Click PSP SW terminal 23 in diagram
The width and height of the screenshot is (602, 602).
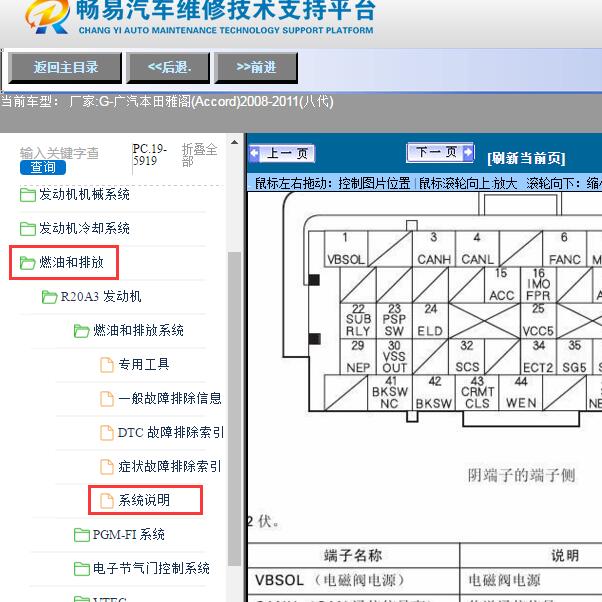pyautogui.click(x=394, y=321)
